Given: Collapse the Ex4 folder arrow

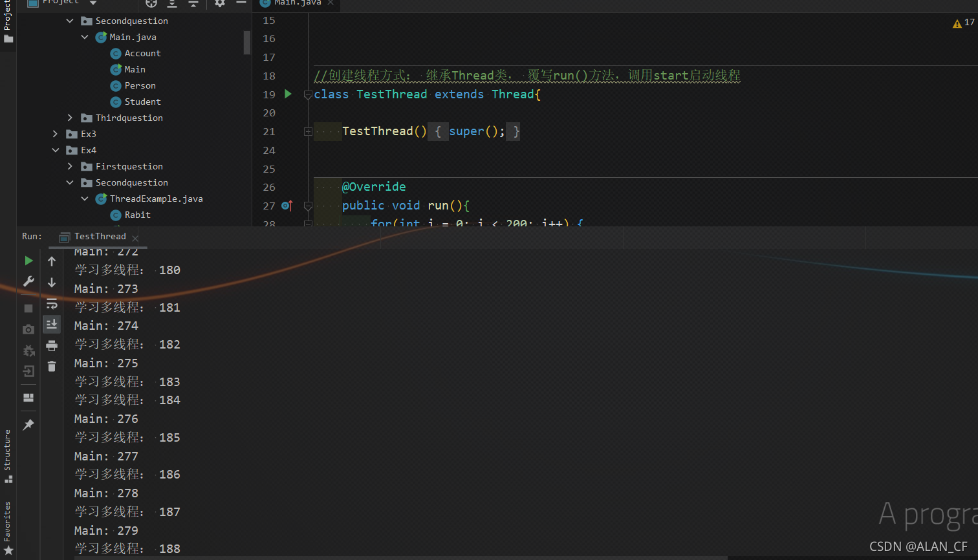Looking at the screenshot, I should point(55,150).
